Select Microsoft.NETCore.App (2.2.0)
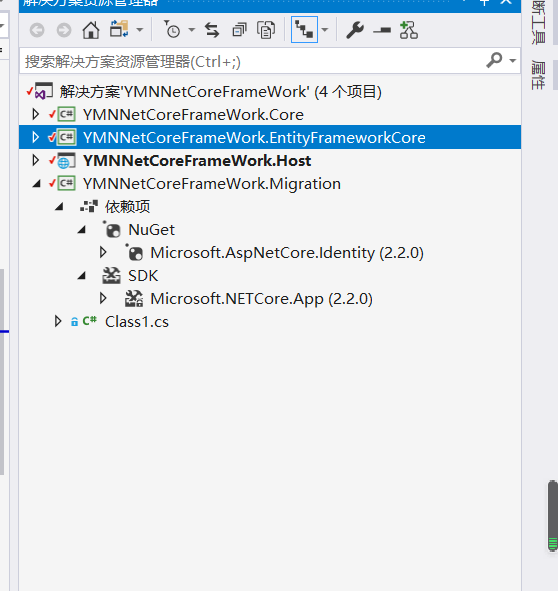Image resolution: width=558 pixels, height=591 pixels. tap(261, 299)
